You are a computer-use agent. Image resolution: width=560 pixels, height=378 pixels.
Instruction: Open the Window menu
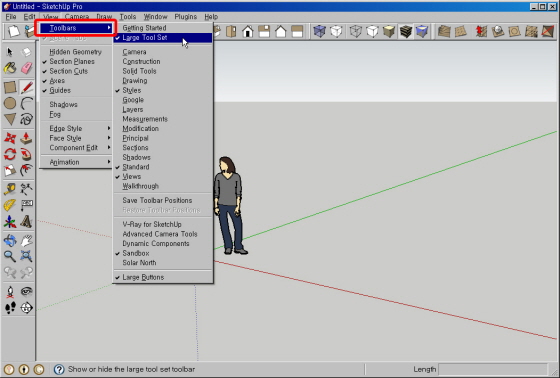(155, 17)
